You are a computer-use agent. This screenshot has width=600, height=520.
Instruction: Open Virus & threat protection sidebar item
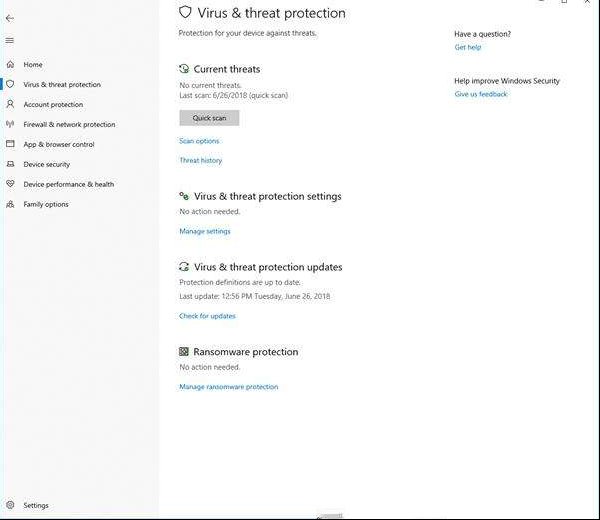click(x=62, y=85)
